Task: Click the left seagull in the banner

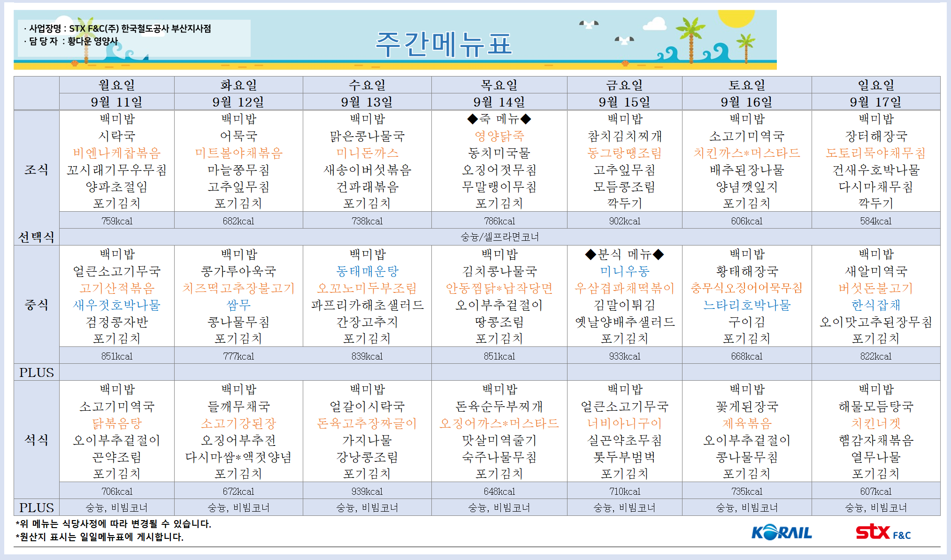Action: 589,23
